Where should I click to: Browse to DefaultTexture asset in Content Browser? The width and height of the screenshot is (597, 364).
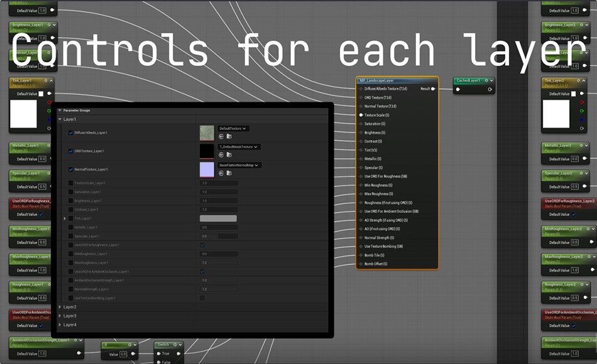click(x=228, y=135)
